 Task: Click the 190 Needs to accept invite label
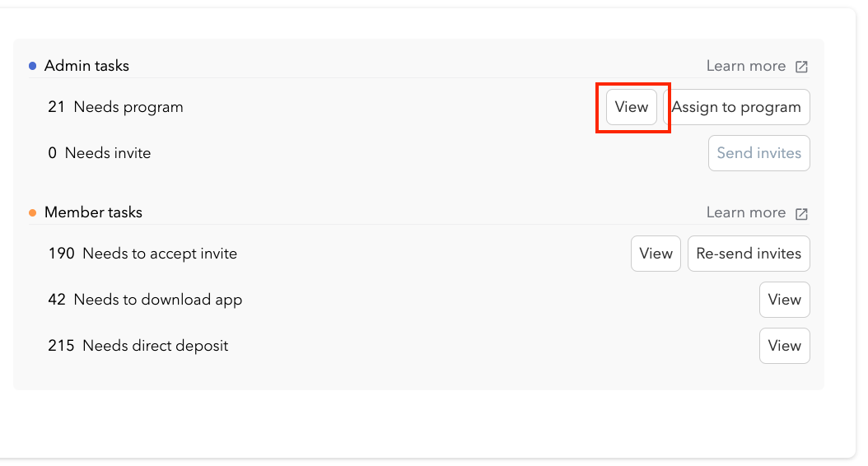(x=142, y=254)
